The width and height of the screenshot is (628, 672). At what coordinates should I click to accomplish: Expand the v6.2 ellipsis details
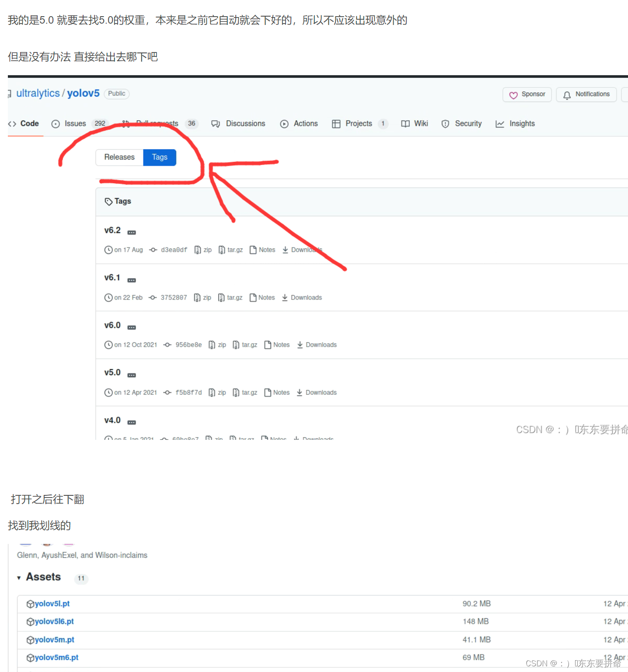coord(132,233)
